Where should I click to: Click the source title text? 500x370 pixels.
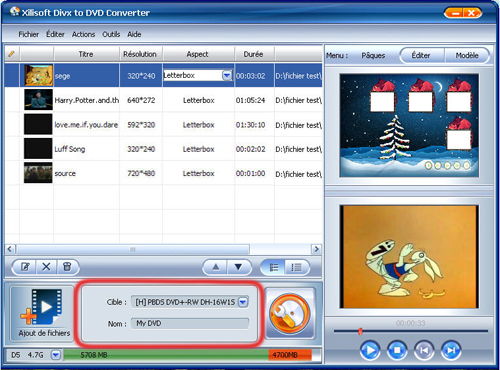65,173
